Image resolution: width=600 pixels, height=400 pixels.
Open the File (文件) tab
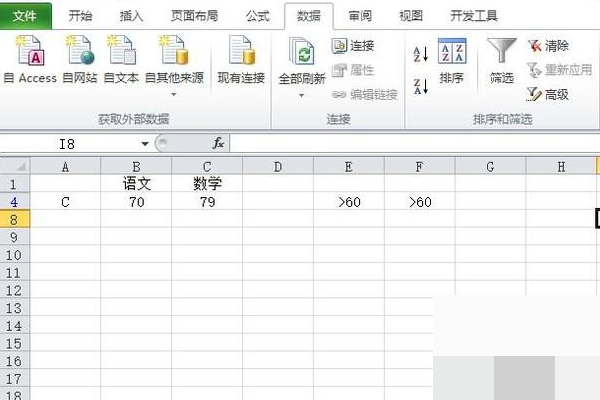(25, 16)
